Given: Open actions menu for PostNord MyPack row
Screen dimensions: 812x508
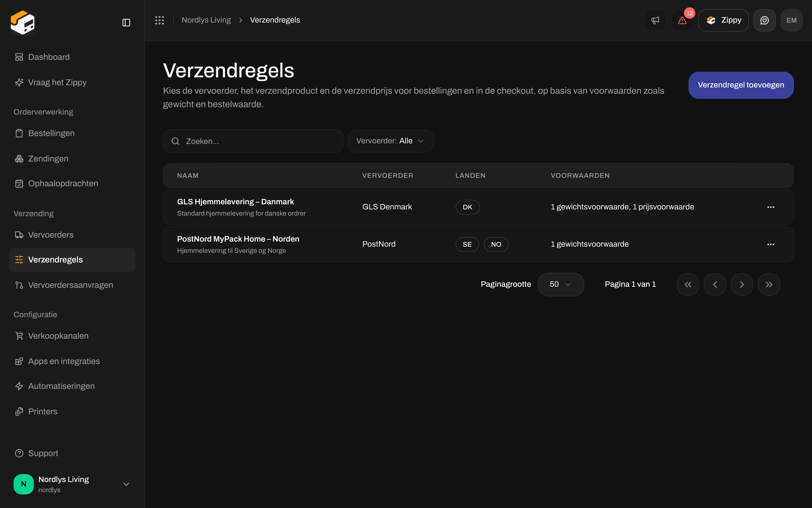Looking at the screenshot, I should 771,244.
